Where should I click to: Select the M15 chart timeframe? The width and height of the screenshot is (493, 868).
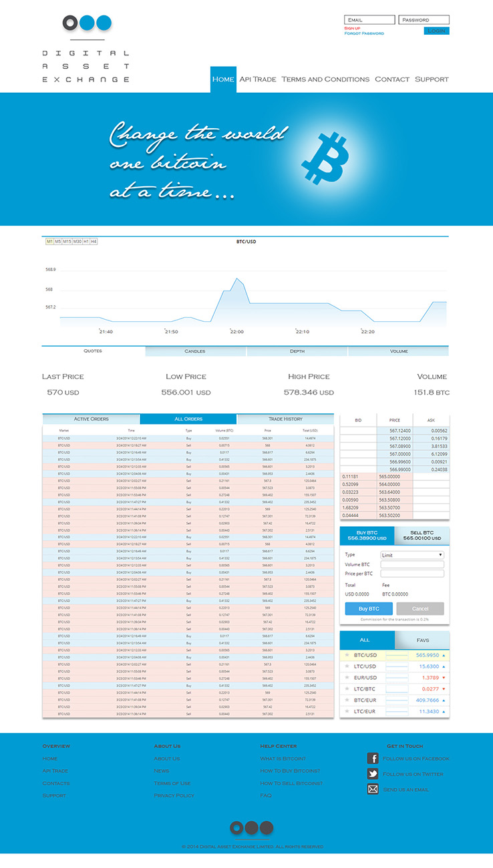67,241
